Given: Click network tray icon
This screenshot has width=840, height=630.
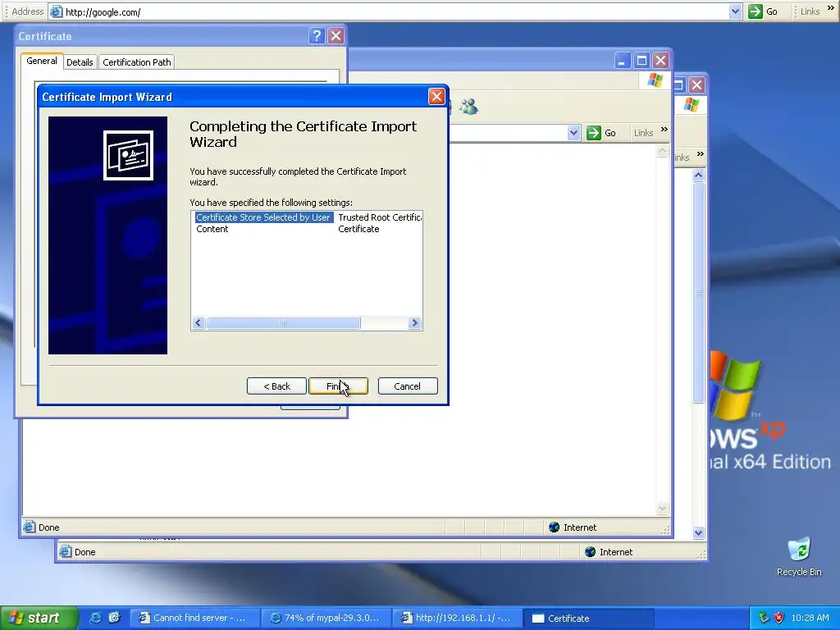Looking at the screenshot, I should point(764,618).
